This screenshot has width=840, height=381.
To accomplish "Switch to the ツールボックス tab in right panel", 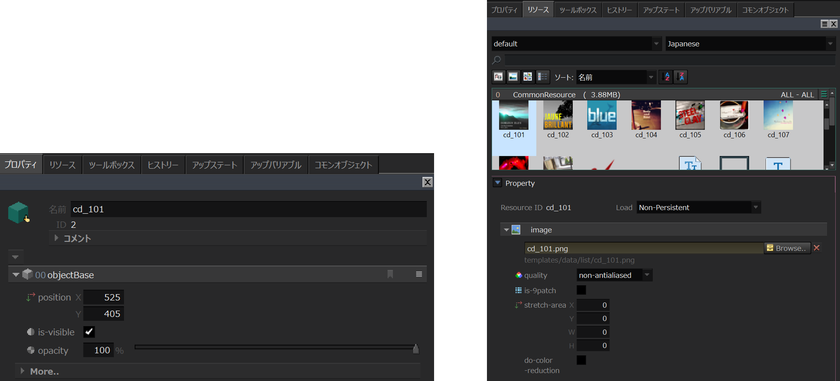I will (x=578, y=10).
